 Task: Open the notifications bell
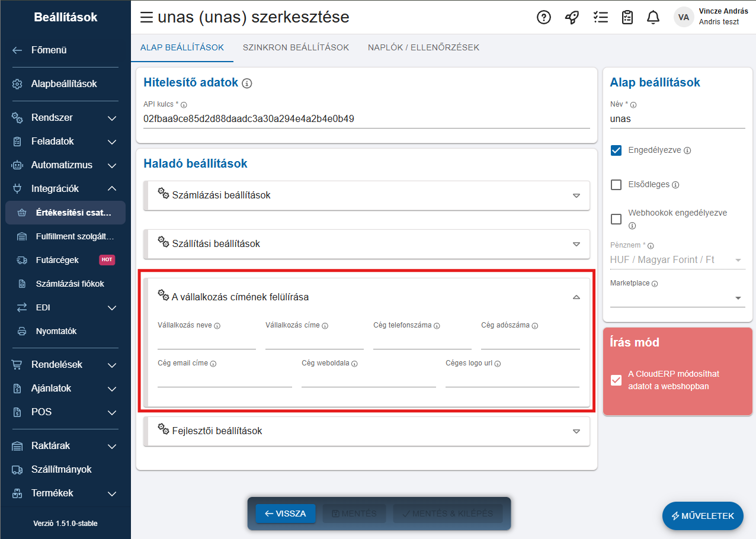(x=653, y=17)
